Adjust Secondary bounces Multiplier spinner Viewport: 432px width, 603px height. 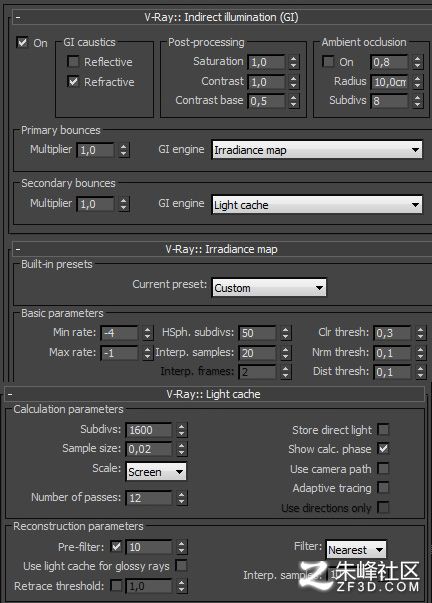point(123,204)
